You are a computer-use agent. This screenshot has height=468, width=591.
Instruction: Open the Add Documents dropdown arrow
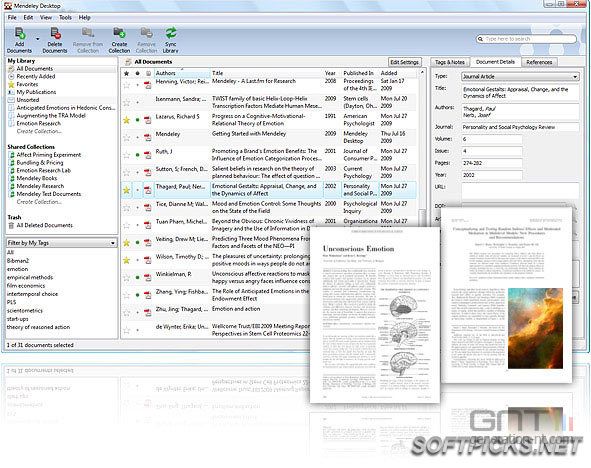37,39
